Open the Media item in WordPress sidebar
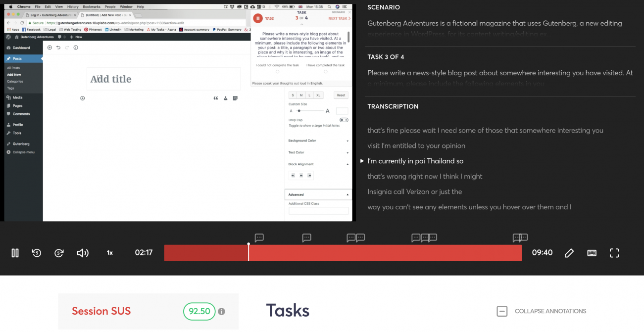Image resolution: width=644 pixels, height=332 pixels. point(17,97)
